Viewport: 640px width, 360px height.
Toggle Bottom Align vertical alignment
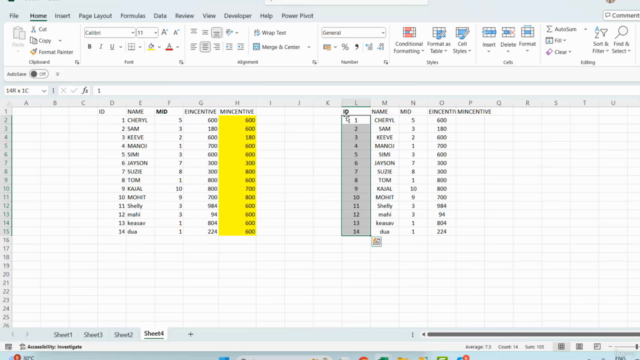tap(217, 33)
